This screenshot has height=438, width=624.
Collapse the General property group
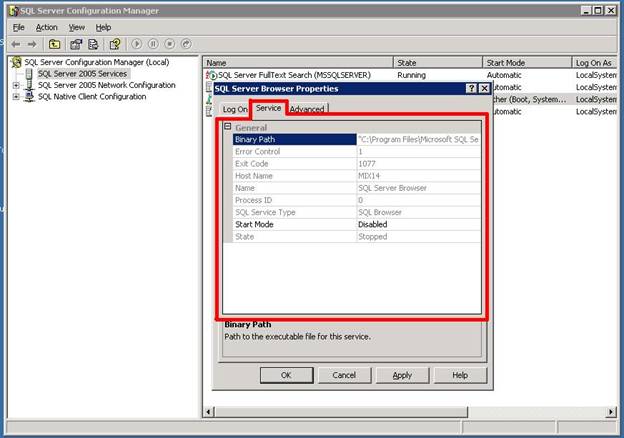[228, 127]
